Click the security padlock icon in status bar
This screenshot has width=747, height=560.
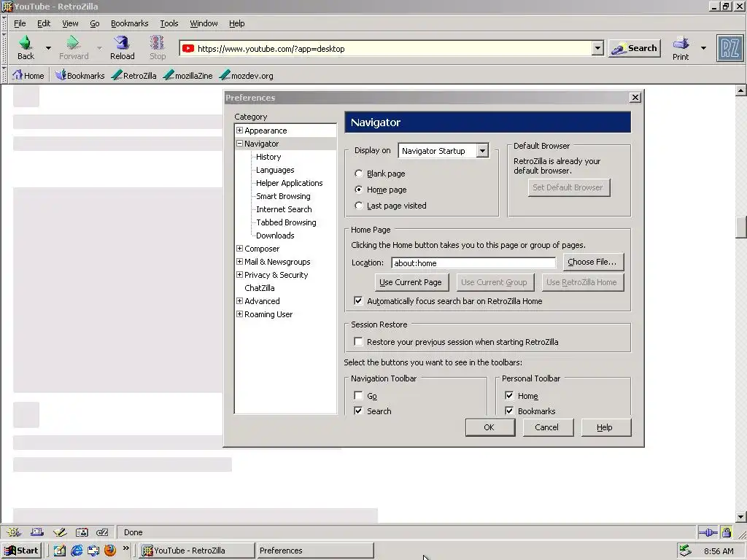point(726,532)
